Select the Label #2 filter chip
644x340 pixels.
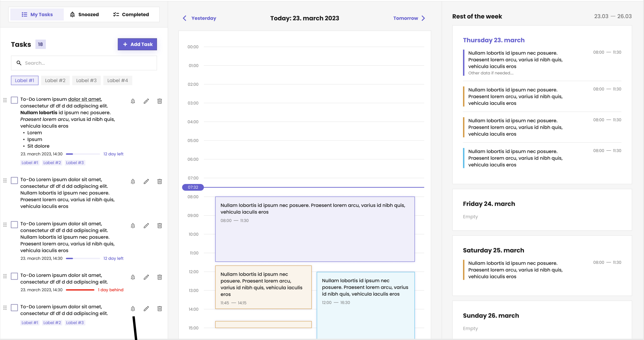click(55, 80)
